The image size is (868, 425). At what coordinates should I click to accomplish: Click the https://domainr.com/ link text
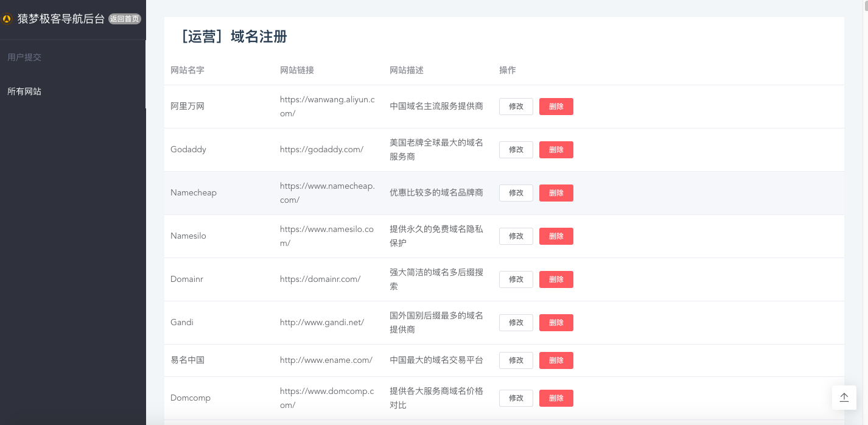pos(320,279)
